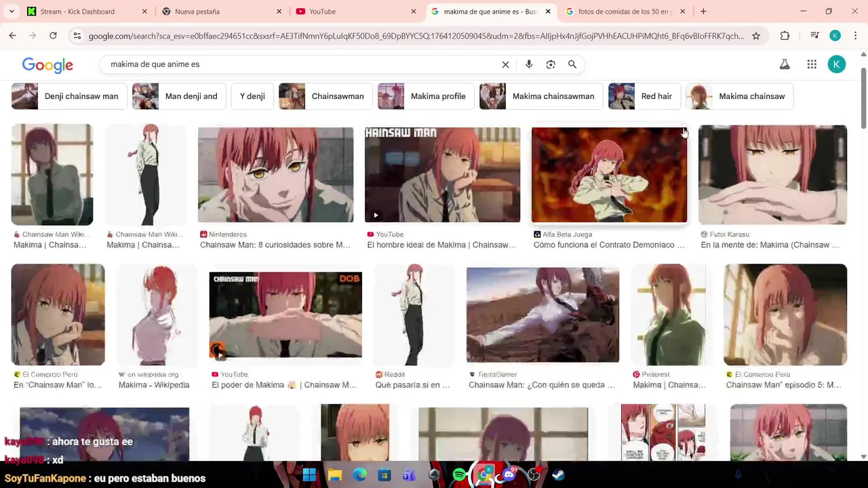Select the Makima profile filter chip
The image size is (868, 488).
[x=425, y=96]
